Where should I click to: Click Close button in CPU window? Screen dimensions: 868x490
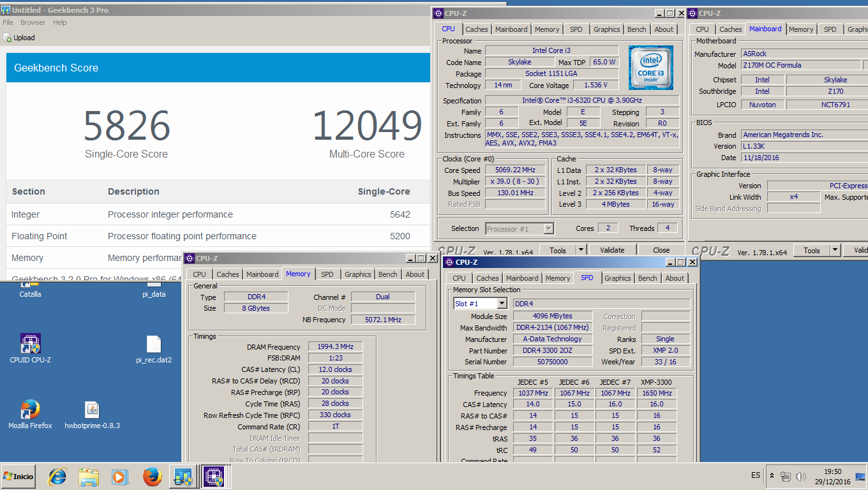tap(661, 250)
